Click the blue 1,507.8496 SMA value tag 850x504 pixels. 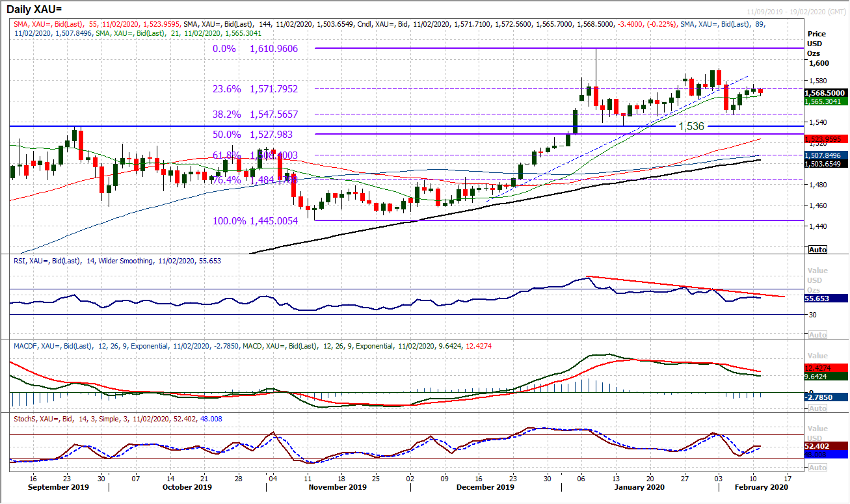(825, 155)
